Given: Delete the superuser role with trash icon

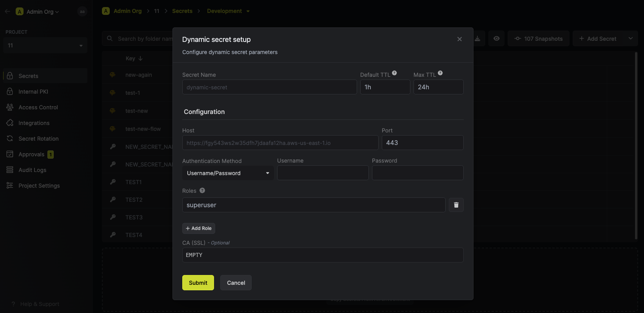Looking at the screenshot, I should click(x=456, y=205).
